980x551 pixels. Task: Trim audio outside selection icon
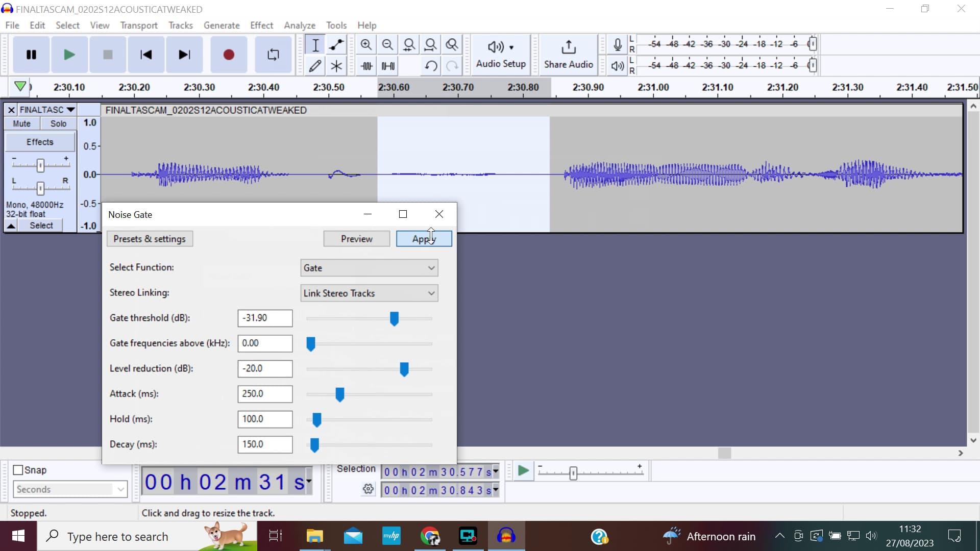366,66
